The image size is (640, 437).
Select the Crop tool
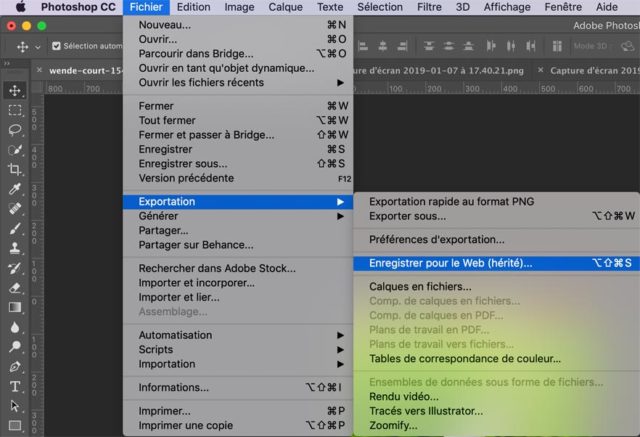click(15, 169)
